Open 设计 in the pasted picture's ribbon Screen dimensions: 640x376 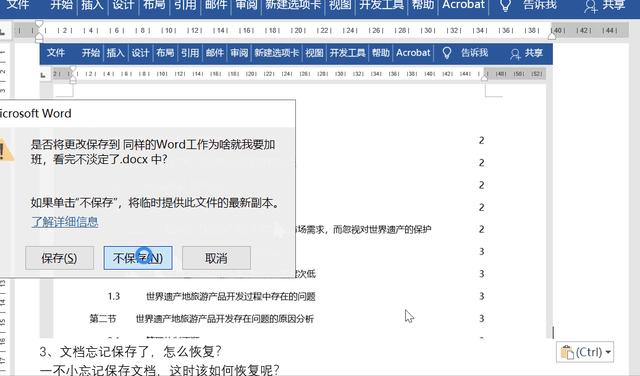(x=140, y=53)
